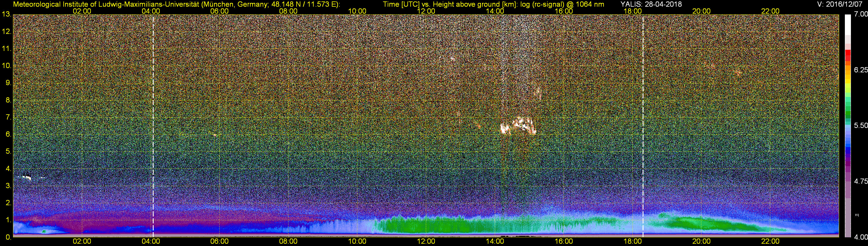868x246 pixels.
Task: Click the small 'eq' label by the color scale
Action: click(x=857, y=215)
